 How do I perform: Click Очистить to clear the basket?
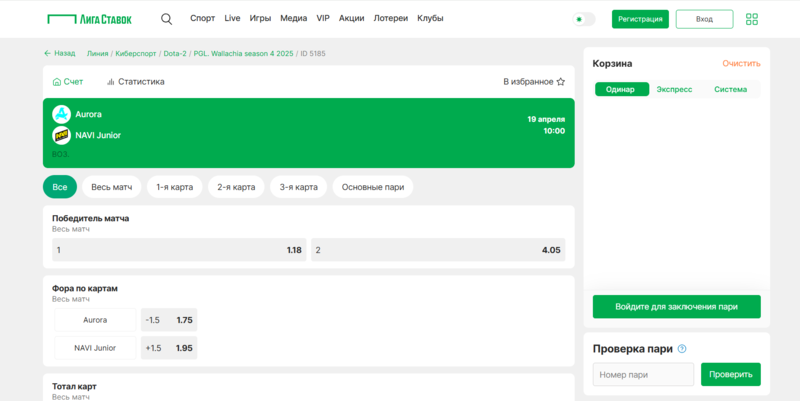pos(741,63)
